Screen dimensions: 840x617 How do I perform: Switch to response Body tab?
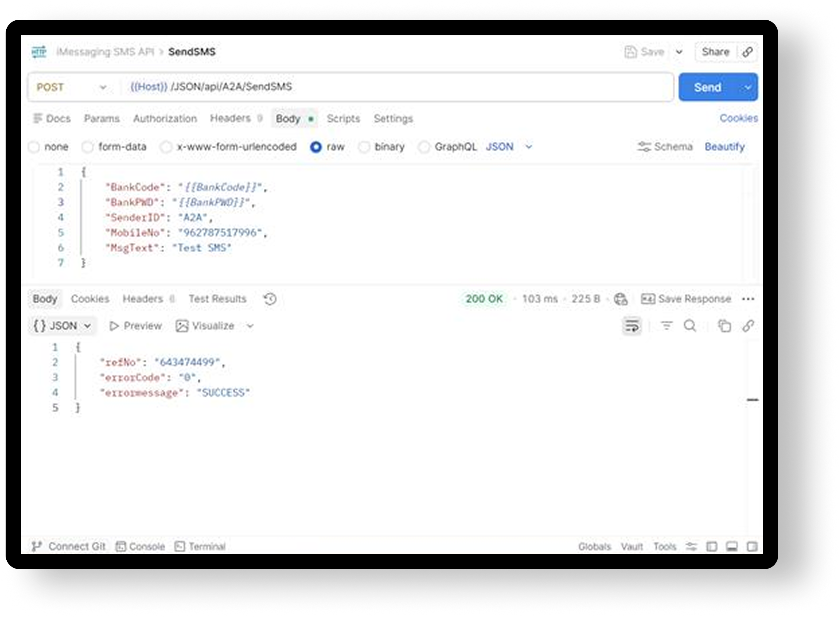pos(45,299)
